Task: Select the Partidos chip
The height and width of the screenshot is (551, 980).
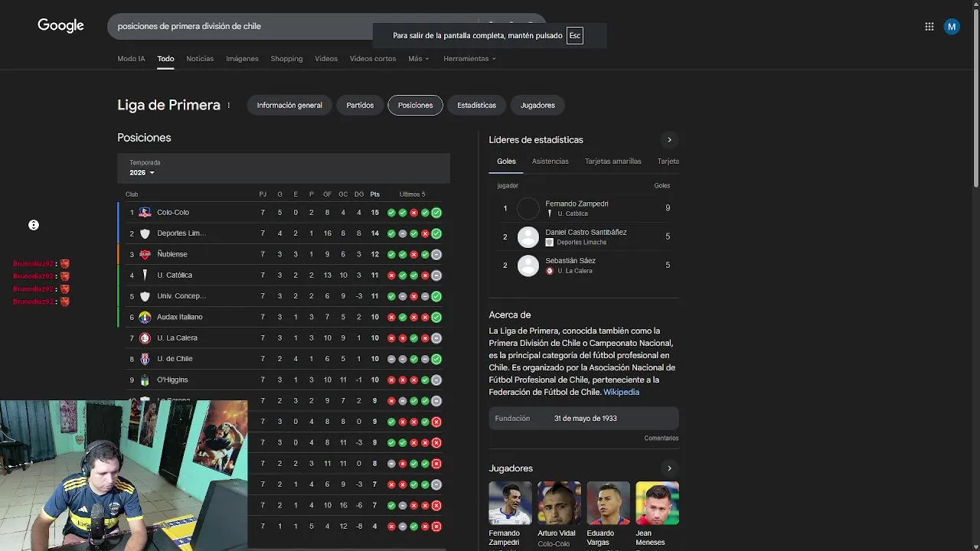Action: tap(360, 106)
